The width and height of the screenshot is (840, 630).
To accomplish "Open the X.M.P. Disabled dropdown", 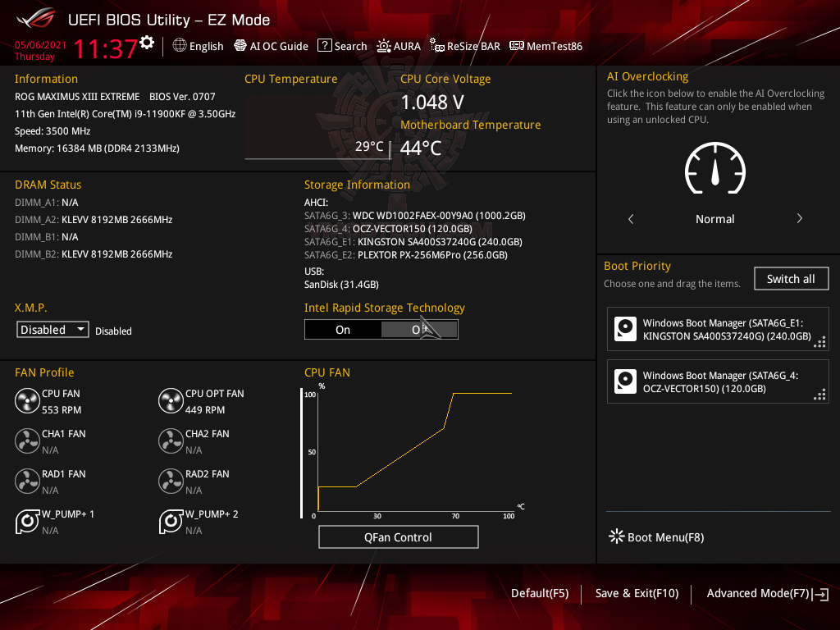I will [x=52, y=330].
